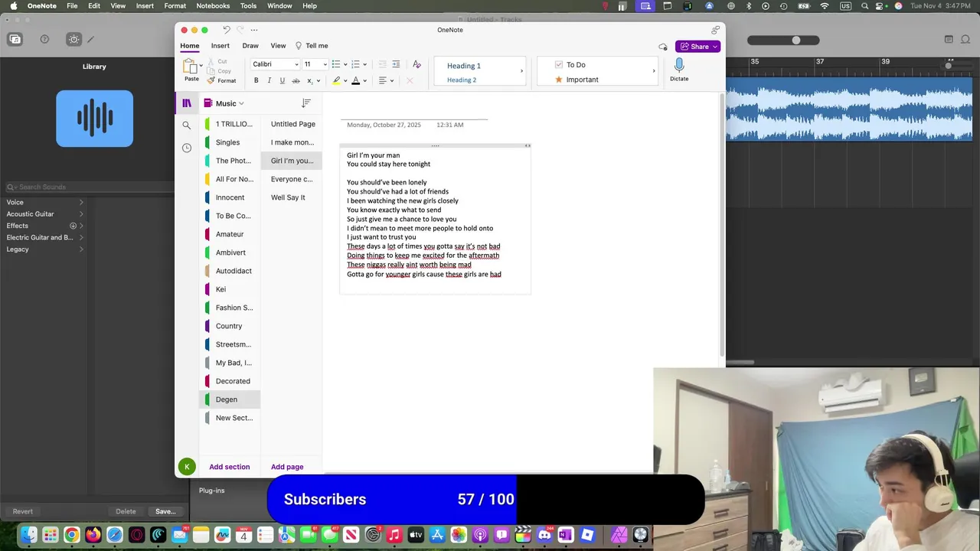Click the Revert button in Library panel
The image size is (980, 551).
pos(23,511)
